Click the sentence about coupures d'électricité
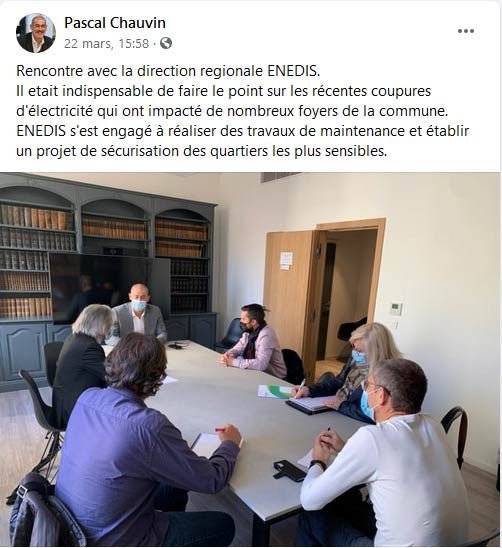Screen dimensions: 502x548 (x=232, y=101)
